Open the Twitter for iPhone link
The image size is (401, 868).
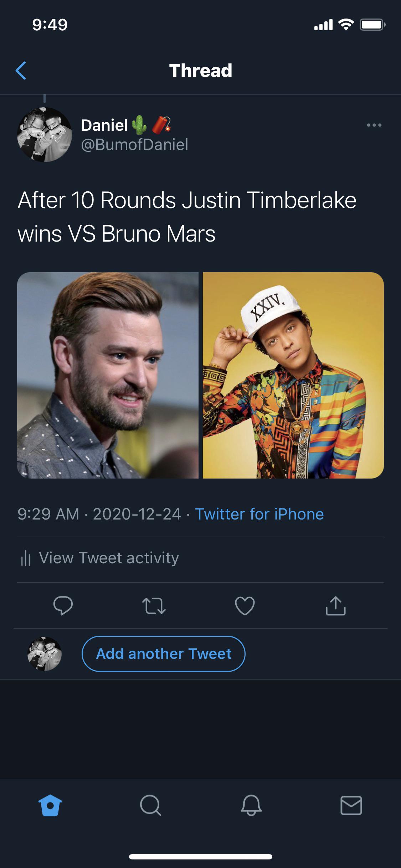pos(259,514)
